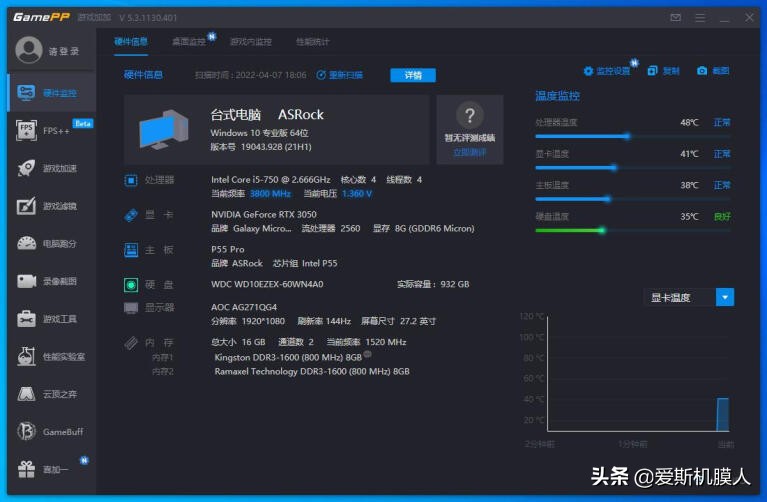Click the Intel Core i5-750 processor text

coord(271,180)
